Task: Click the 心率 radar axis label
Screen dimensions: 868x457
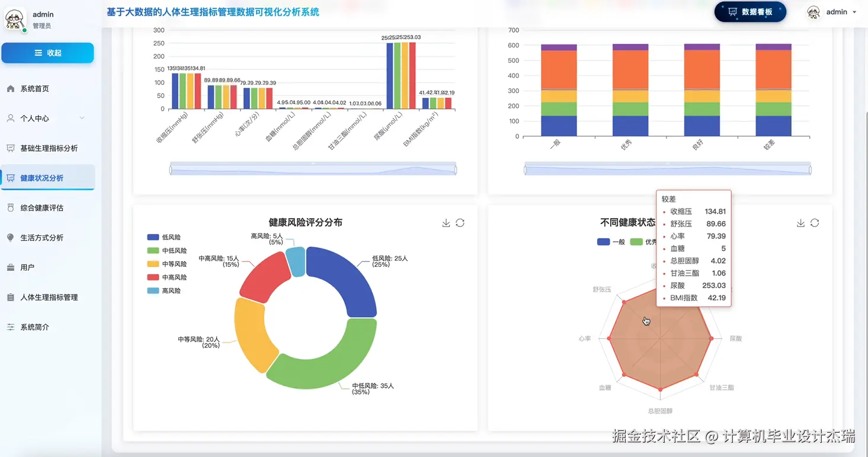Action: click(585, 338)
